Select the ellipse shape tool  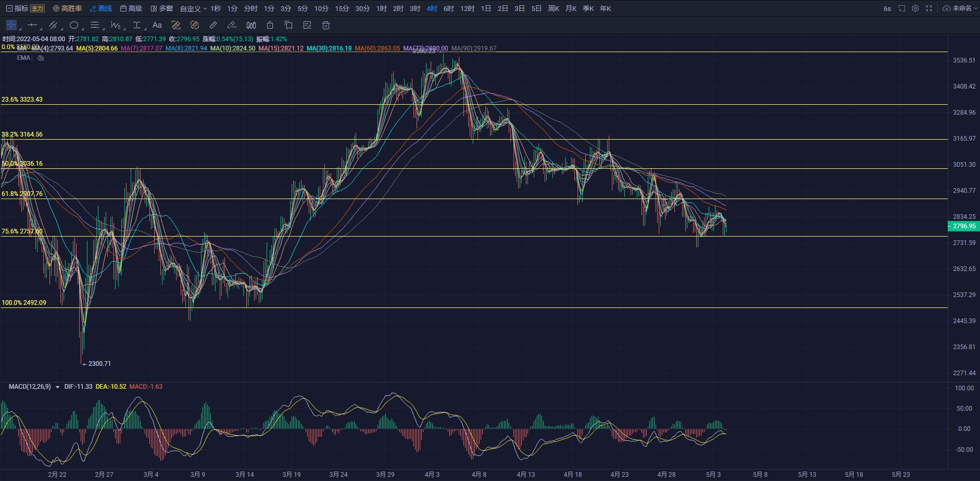coord(74,25)
